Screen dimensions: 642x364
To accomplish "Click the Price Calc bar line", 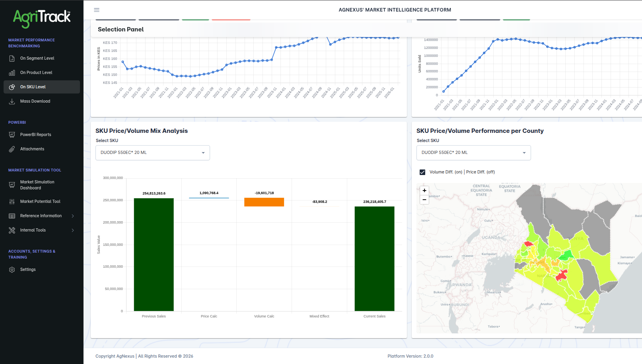I will (x=209, y=198).
